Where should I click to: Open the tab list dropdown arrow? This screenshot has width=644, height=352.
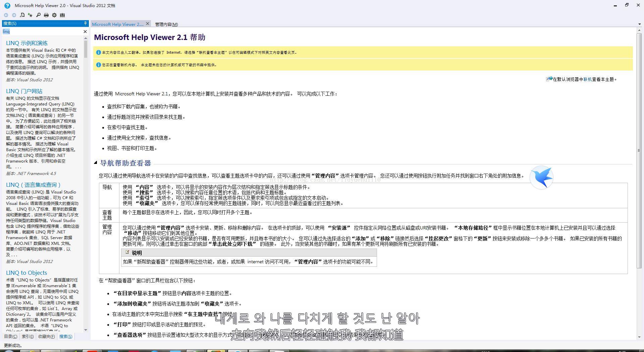(x=640, y=24)
